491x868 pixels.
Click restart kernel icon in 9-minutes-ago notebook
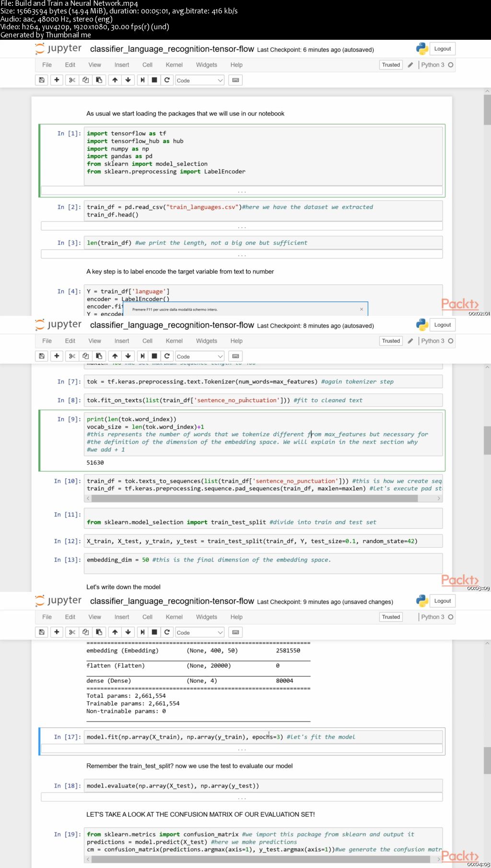point(167,632)
